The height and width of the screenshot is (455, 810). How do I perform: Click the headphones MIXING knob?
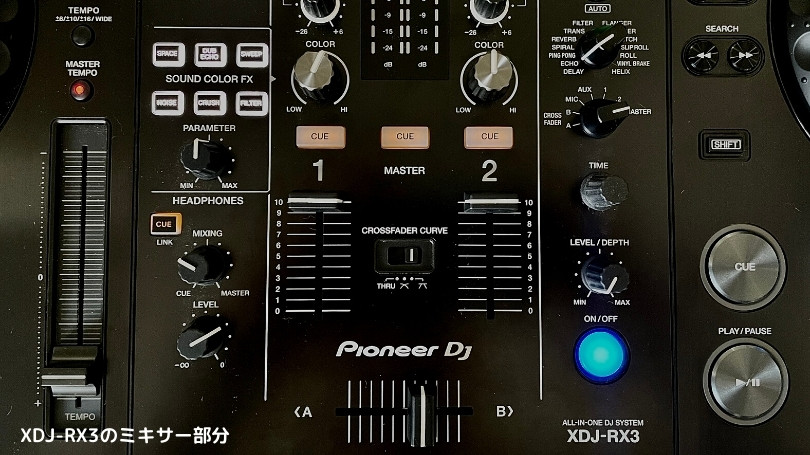[205, 265]
